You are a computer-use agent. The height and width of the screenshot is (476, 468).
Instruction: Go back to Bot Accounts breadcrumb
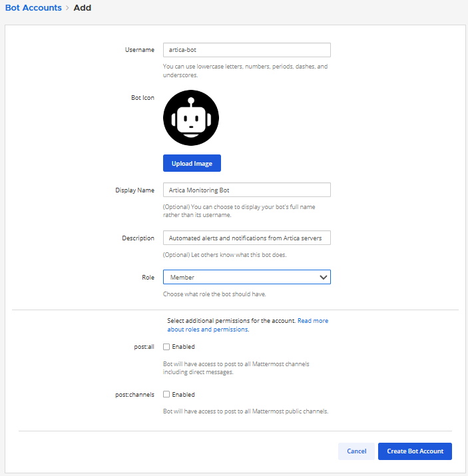(x=33, y=8)
